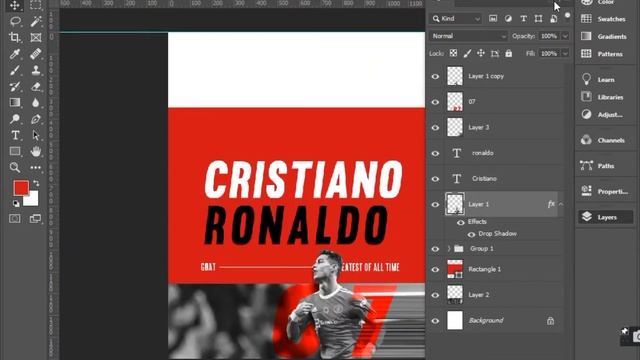Open the Swatches panel
The image size is (640, 360).
[x=605, y=19]
